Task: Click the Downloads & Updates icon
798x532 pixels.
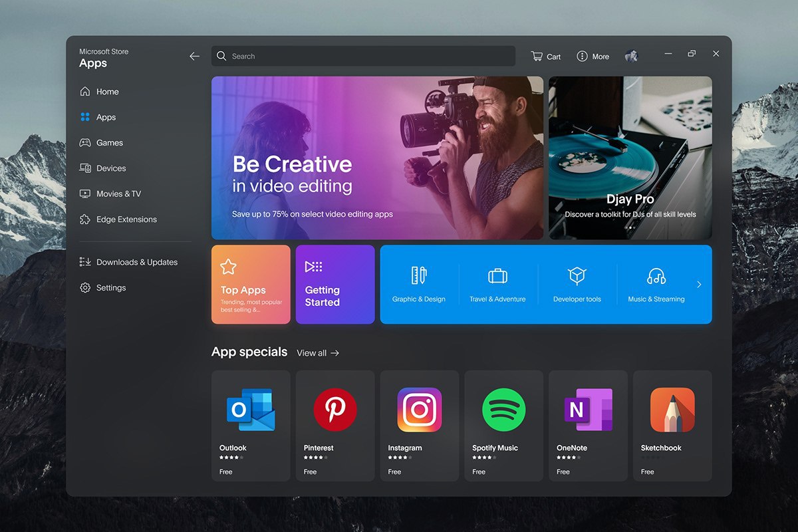Action: (85, 262)
